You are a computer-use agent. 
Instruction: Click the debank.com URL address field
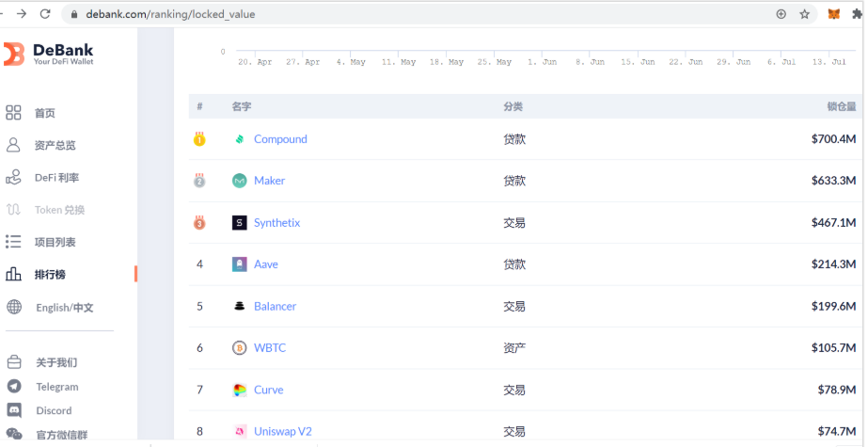coord(439,14)
